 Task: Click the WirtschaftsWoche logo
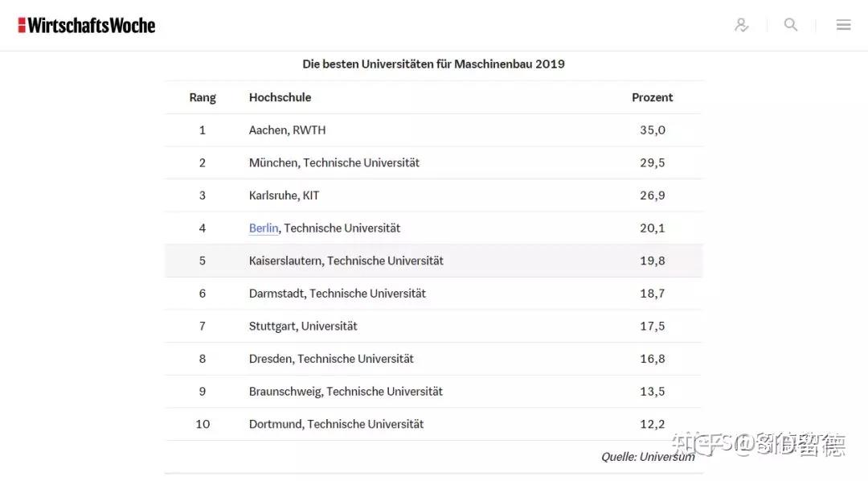87,25
